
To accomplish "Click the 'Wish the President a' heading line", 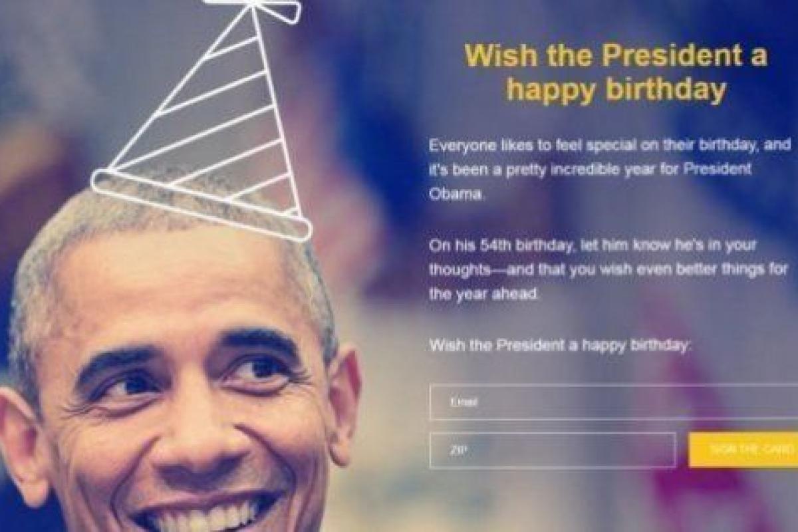I will (x=616, y=55).
